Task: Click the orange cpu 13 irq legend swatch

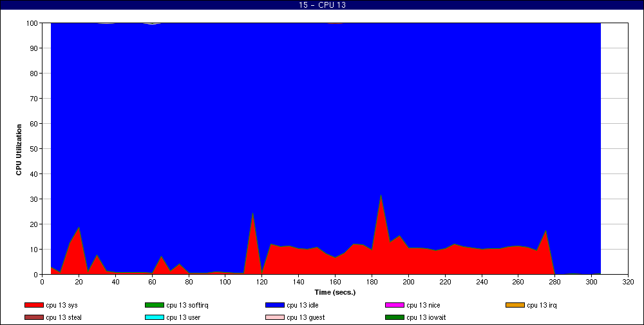Action: (x=515, y=305)
